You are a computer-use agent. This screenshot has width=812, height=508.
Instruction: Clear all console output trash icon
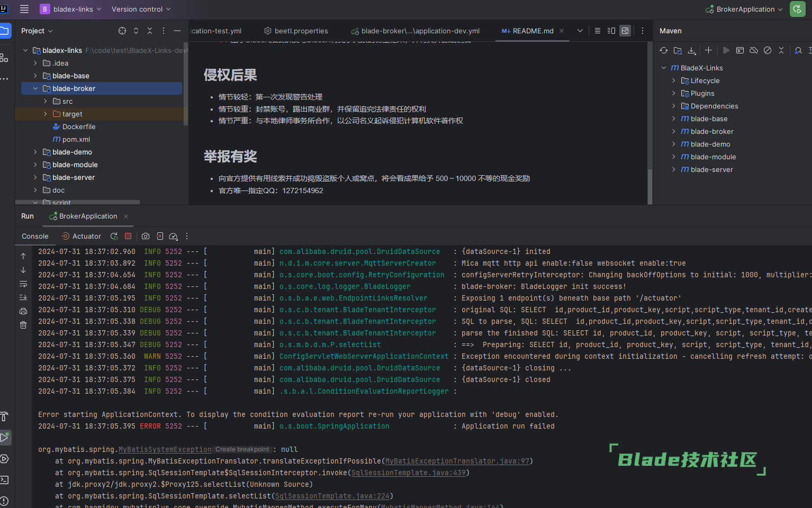[x=23, y=325]
